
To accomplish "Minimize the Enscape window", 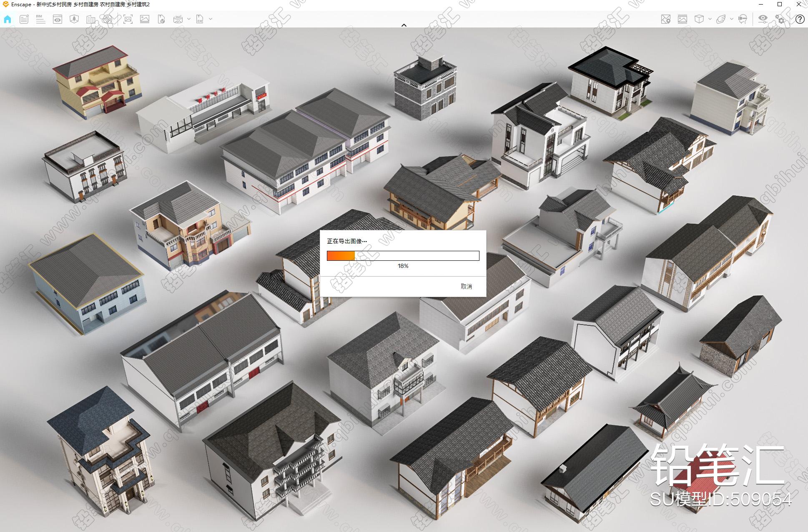I will click(x=761, y=4).
